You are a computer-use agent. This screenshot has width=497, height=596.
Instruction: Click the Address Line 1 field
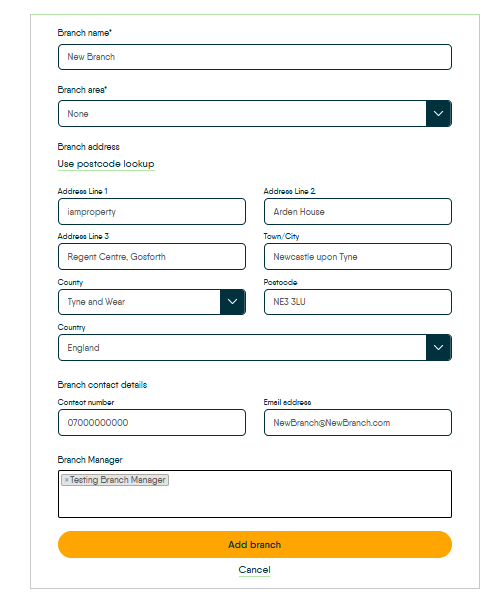coord(152,211)
